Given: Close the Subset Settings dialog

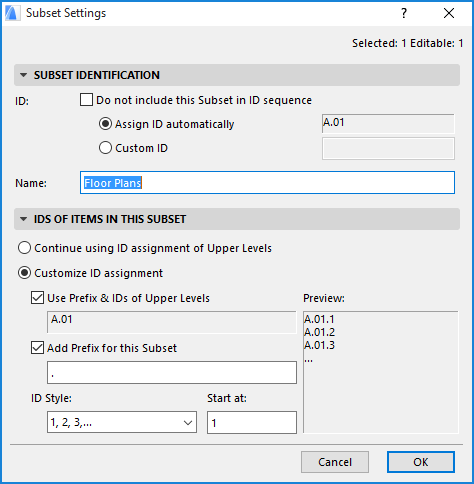Looking at the screenshot, I should point(449,13).
